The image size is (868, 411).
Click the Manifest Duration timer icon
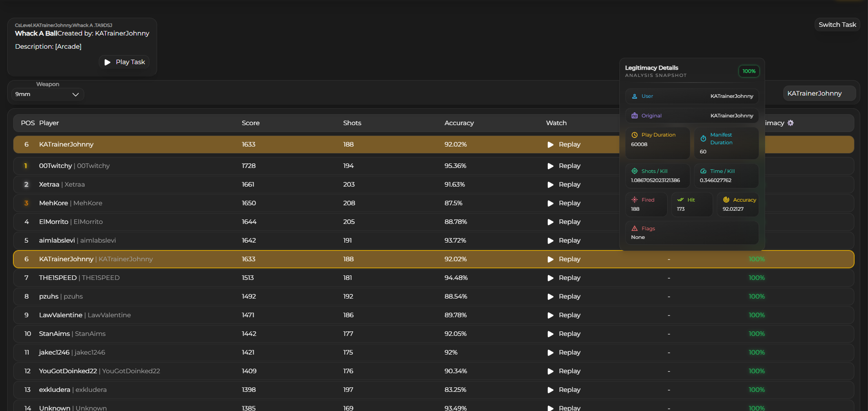pyautogui.click(x=703, y=138)
